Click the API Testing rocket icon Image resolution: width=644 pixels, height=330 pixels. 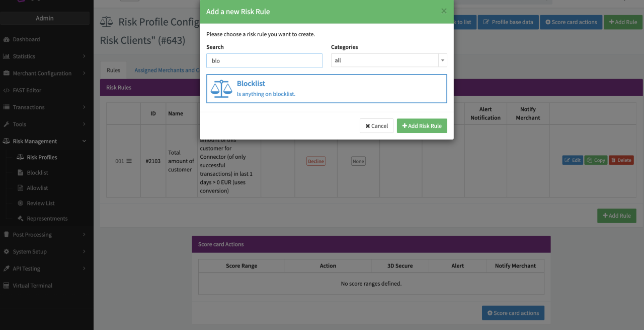pos(7,269)
